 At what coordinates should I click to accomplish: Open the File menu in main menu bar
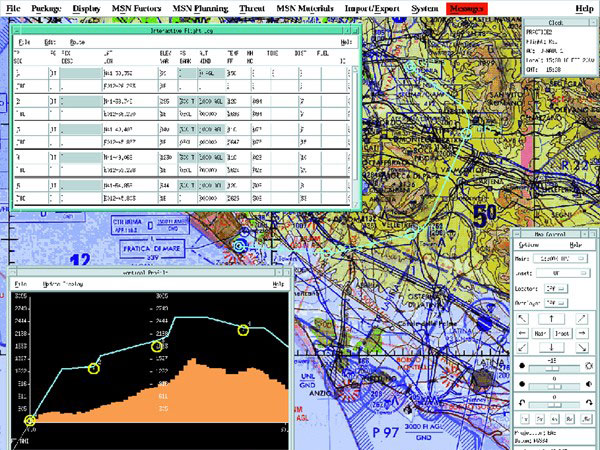(13, 8)
